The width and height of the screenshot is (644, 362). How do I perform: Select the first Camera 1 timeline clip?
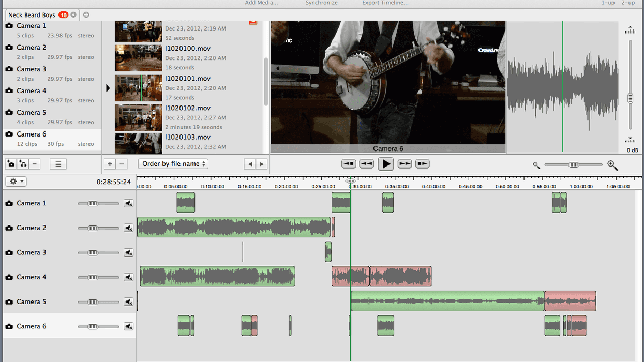(186, 202)
